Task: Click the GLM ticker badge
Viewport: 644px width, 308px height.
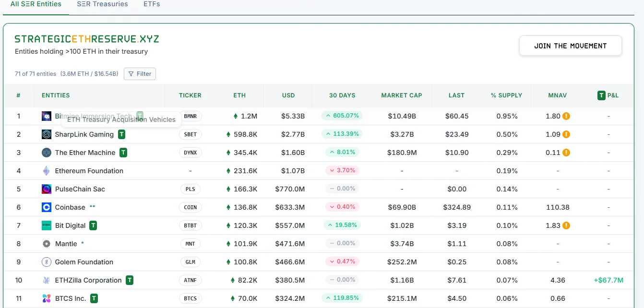Action: (190, 262)
